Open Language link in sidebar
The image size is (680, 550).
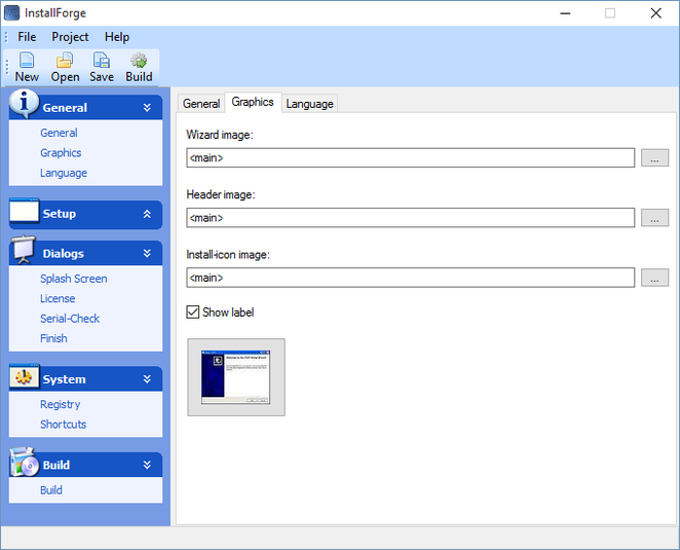click(64, 173)
